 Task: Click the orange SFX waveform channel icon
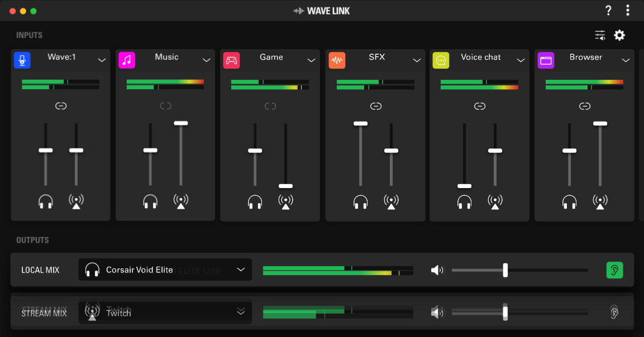click(x=337, y=60)
